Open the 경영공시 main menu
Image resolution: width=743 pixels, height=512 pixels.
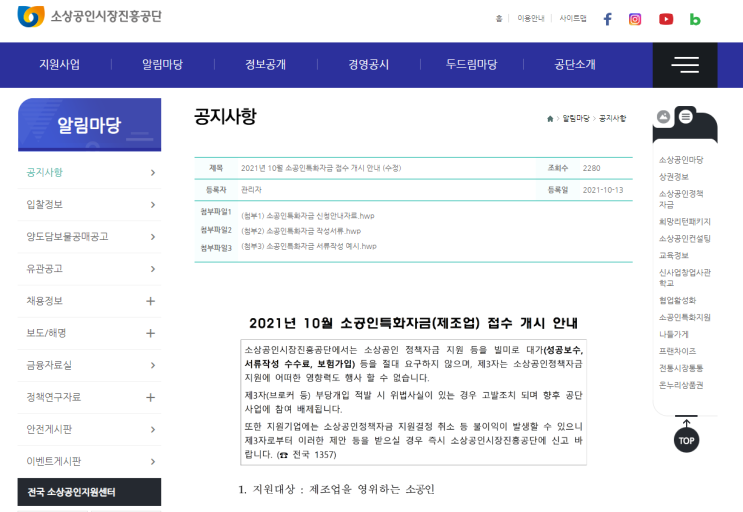coord(369,64)
